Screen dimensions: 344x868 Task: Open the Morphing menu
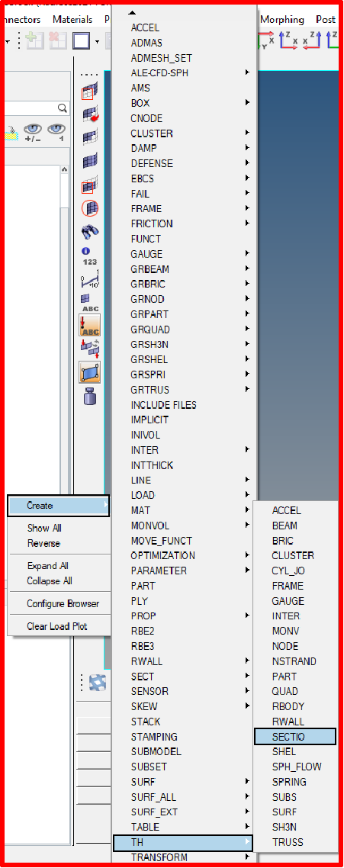[x=282, y=19]
